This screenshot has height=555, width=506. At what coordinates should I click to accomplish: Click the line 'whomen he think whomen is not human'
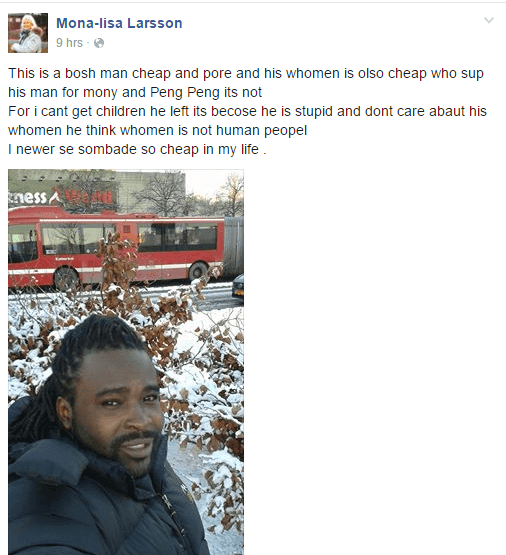tap(157, 130)
